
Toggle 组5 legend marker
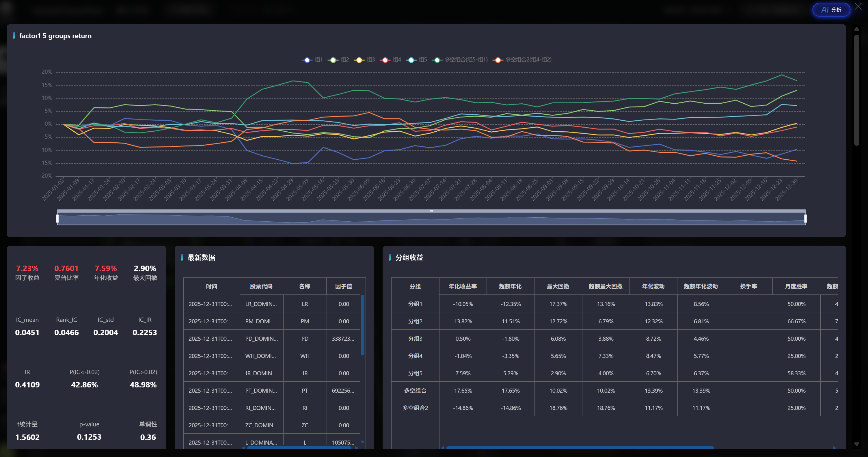[411, 60]
